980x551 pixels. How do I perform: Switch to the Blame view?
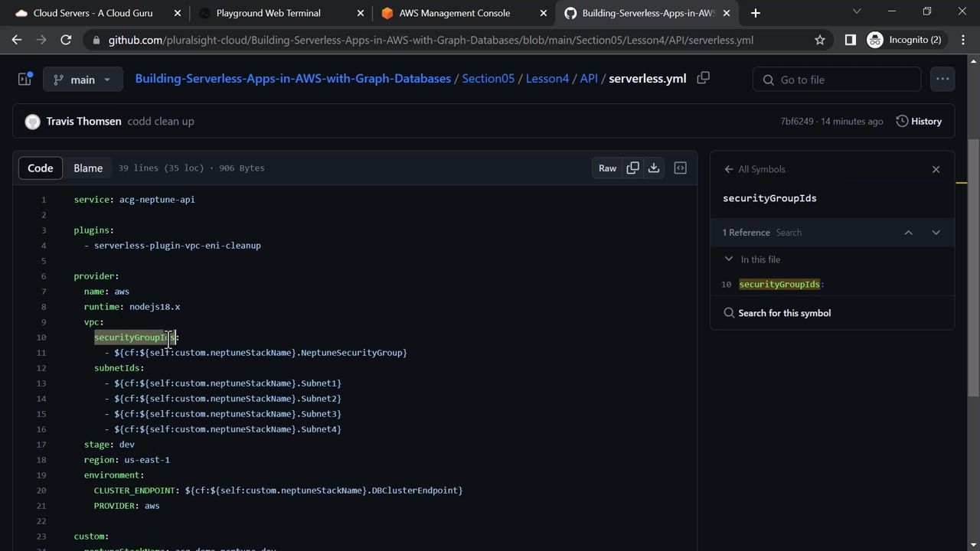pos(88,168)
